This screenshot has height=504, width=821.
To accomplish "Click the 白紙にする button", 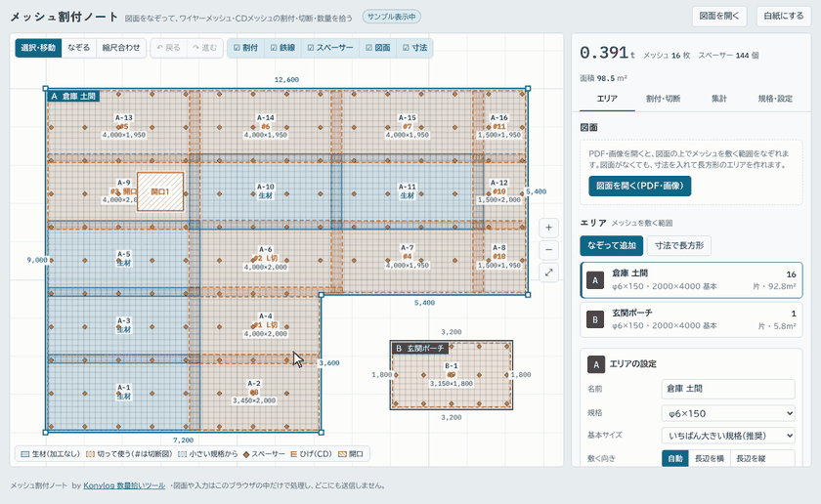I will (x=783, y=17).
